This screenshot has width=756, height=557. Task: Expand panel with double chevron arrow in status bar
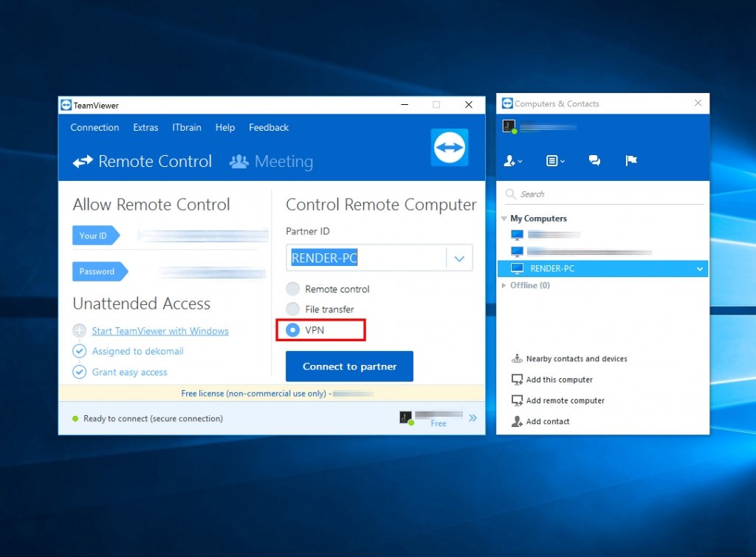coord(472,417)
